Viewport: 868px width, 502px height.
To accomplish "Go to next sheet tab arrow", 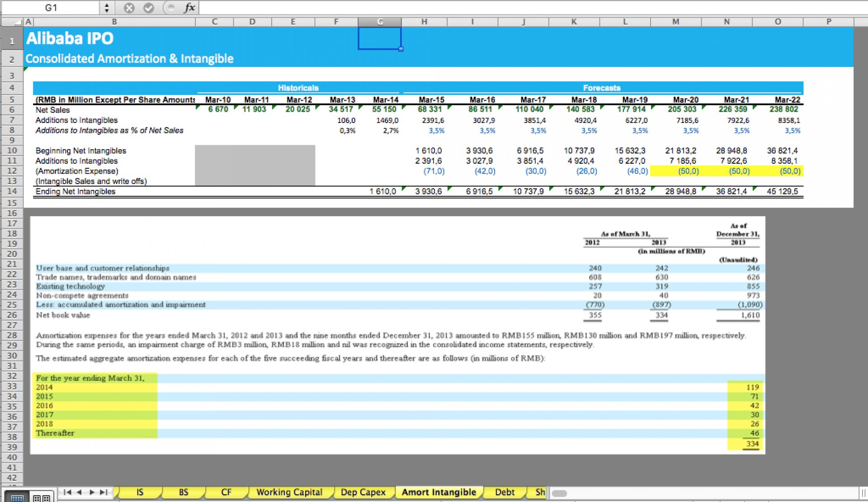I will [x=92, y=492].
